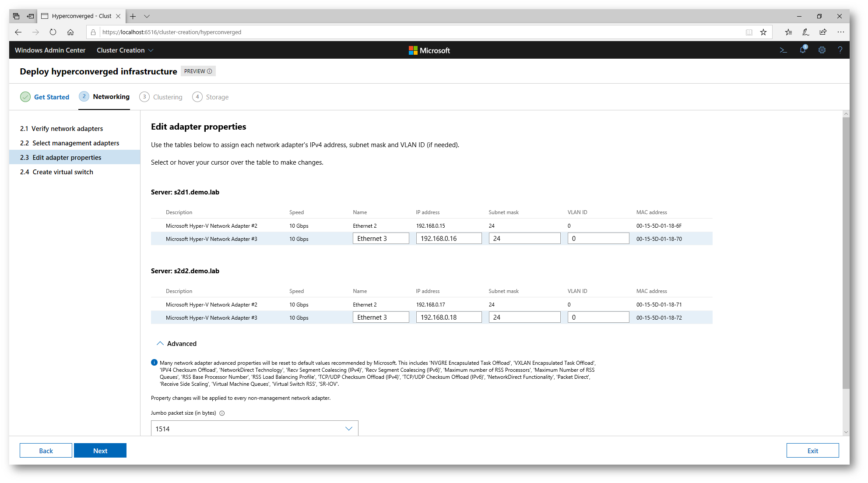Click the PREVIEW info badge
The image size is (868, 483).
click(x=198, y=71)
